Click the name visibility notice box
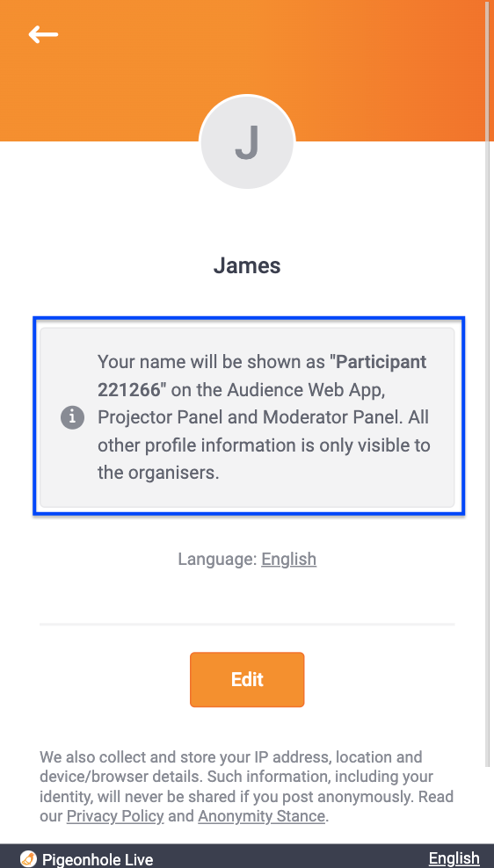The image size is (494, 868). point(247,417)
